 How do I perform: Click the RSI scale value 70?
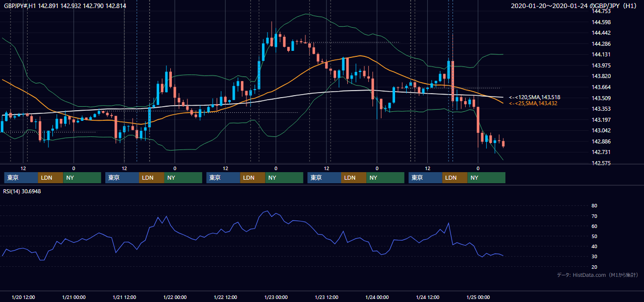click(x=594, y=216)
